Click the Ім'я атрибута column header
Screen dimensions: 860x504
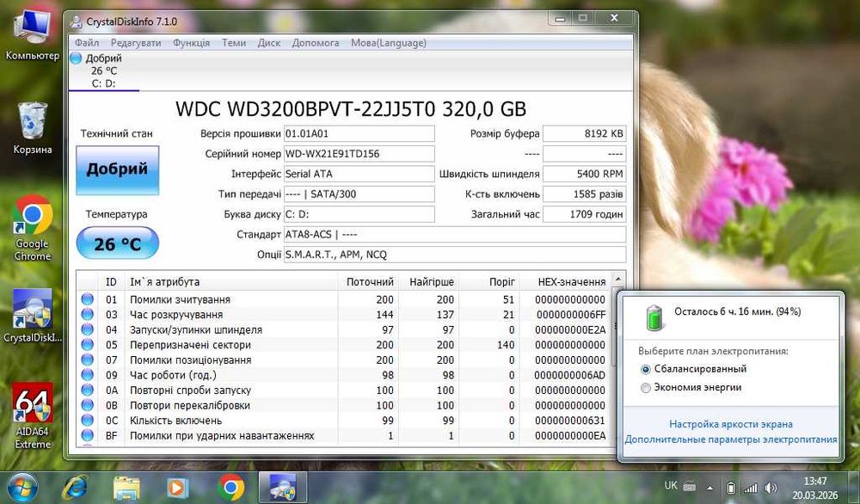(230, 282)
